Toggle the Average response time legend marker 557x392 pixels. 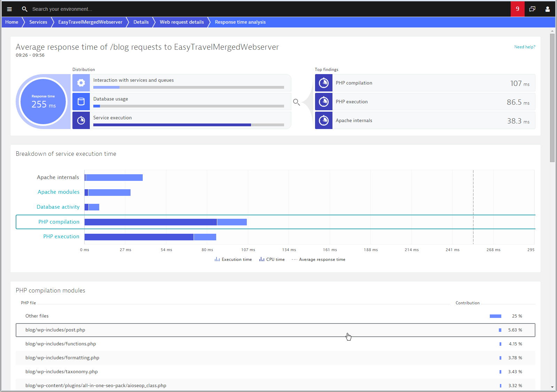(295, 259)
